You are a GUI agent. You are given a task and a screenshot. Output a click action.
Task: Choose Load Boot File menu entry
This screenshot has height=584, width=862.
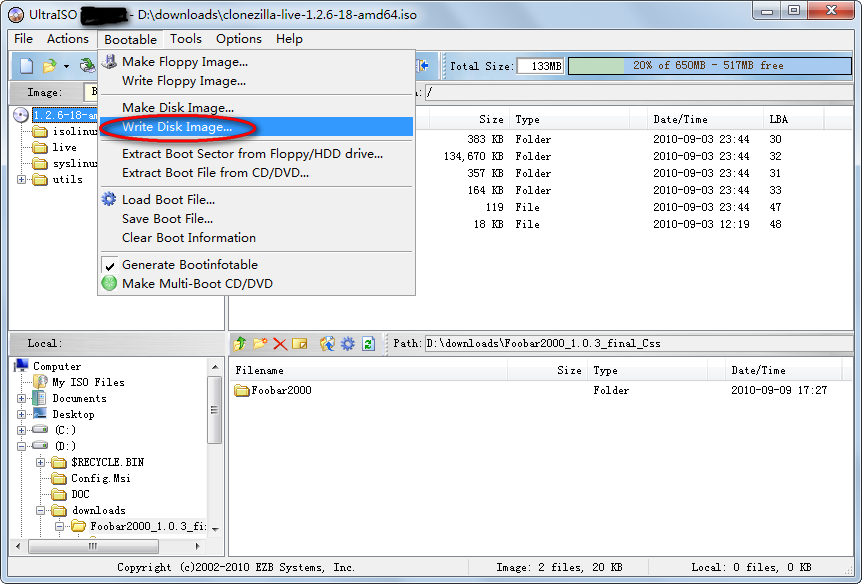[x=256, y=200]
